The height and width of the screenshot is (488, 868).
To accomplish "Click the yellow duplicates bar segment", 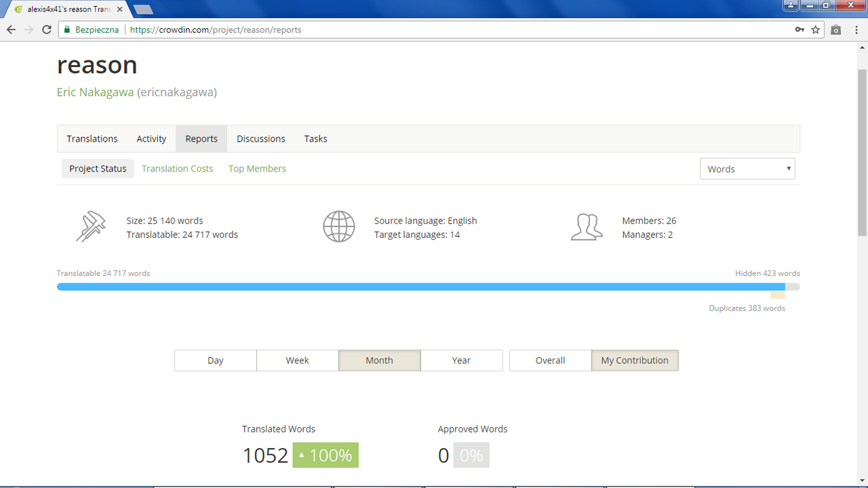I will (778, 295).
